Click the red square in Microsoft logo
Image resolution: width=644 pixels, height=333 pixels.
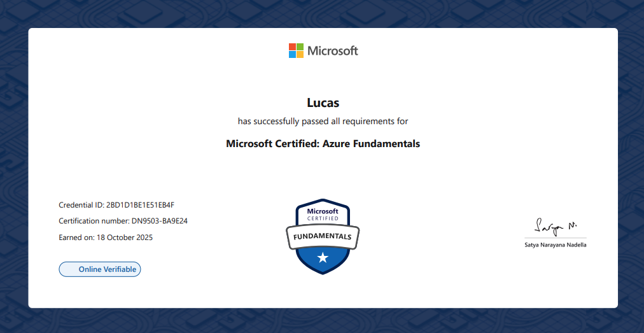292,46
